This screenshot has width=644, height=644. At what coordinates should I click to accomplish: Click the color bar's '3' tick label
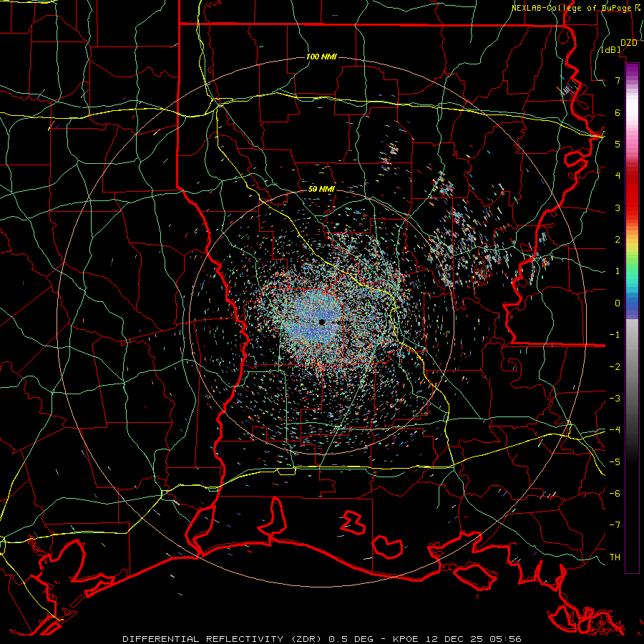pyautogui.click(x=618, y=208)
